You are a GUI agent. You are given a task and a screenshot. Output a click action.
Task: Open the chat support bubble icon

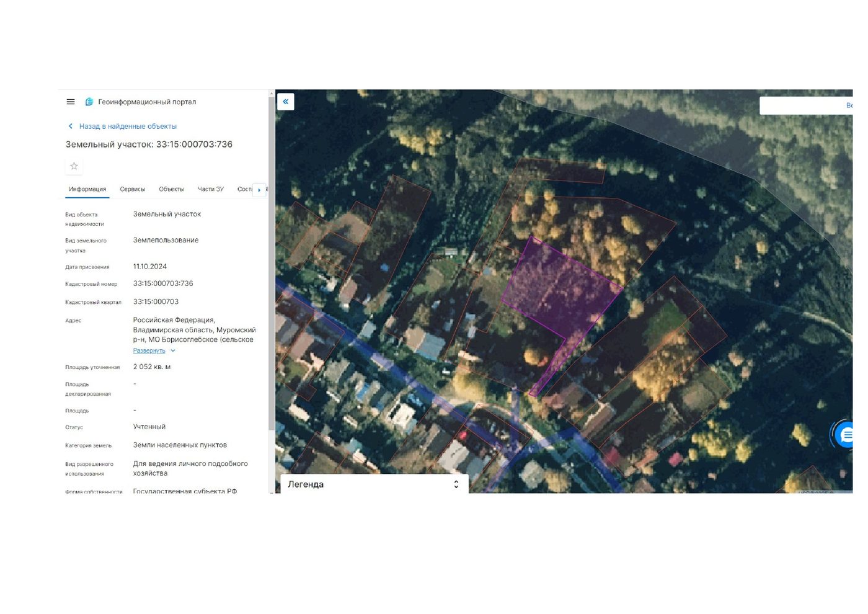(844, 435)
